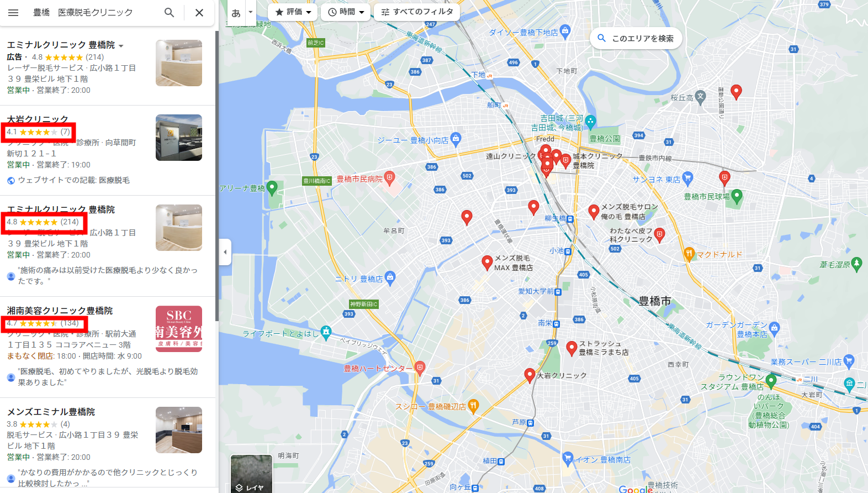Open the レイヤ layers thumbnail
The height and width of the screenshot is (493, 868).
[251, 474]
